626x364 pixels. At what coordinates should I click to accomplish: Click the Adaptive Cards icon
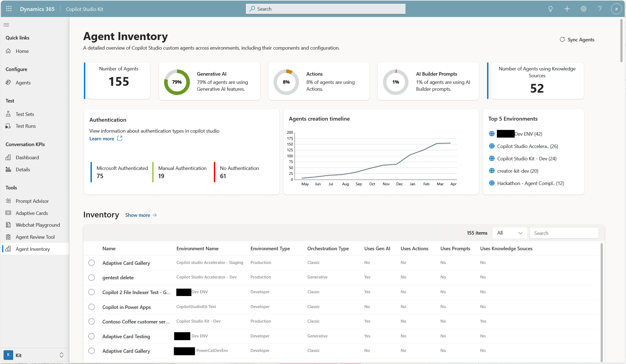click(x=8, y=213)
